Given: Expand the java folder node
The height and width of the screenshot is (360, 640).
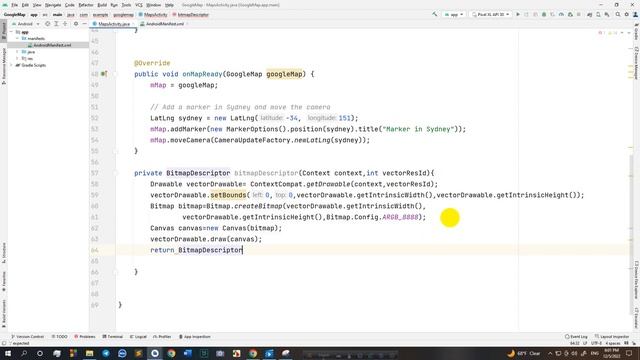Looking at the screenshot, I should tap(18, 52).
